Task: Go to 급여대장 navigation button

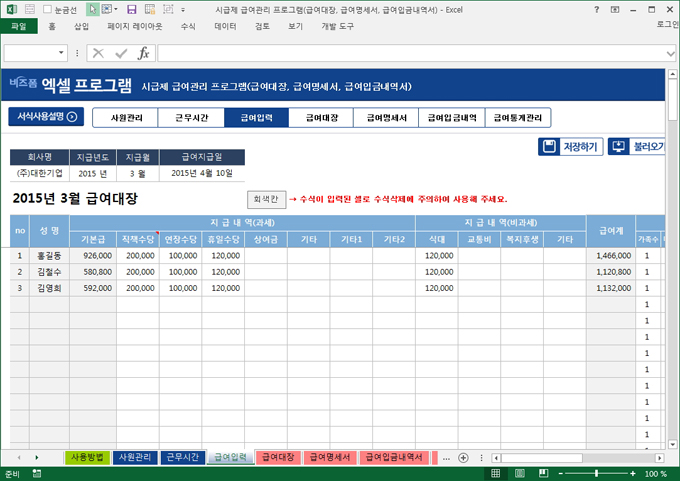Action: coord(321,118)
